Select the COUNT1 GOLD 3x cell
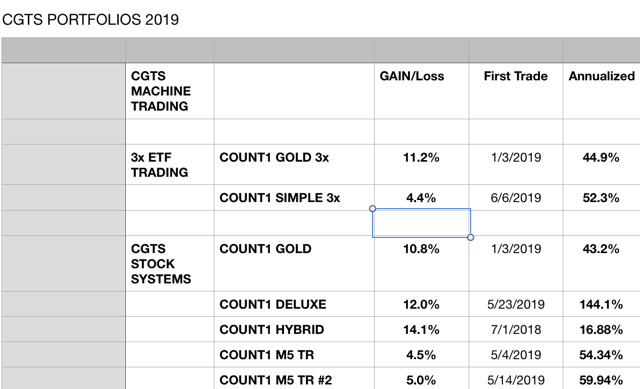This screenshot has width=640, height=389. point(294,164)
